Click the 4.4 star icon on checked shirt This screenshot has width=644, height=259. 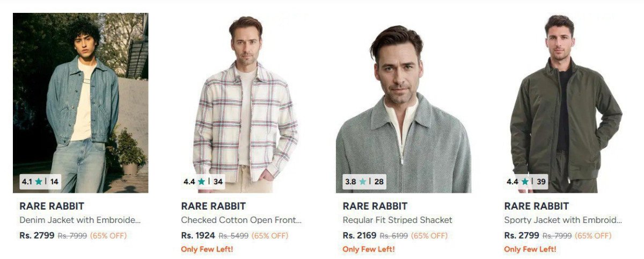click(201, 182)
